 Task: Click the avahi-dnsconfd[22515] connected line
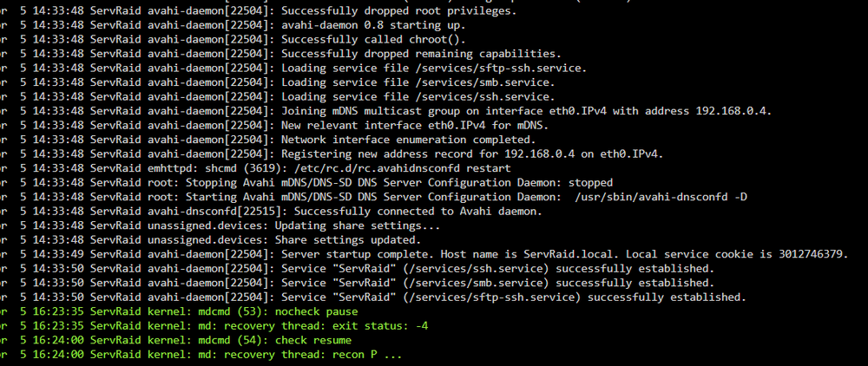[271, 212]
